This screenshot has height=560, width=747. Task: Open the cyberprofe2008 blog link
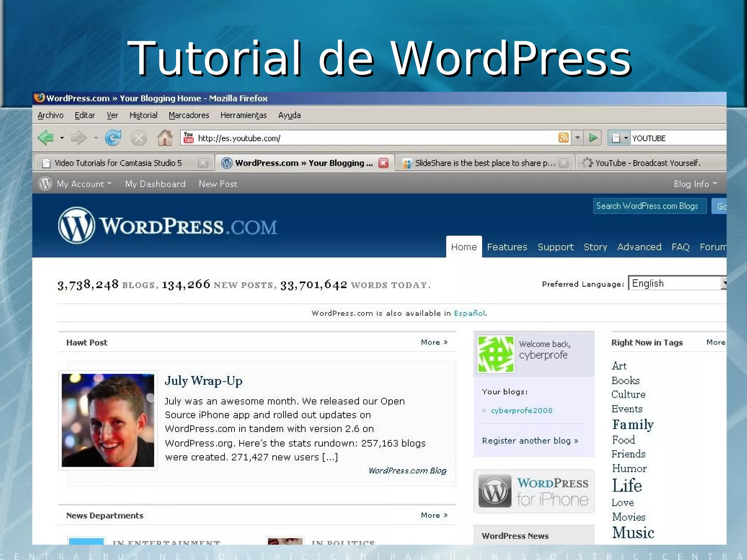pos(522,411)
